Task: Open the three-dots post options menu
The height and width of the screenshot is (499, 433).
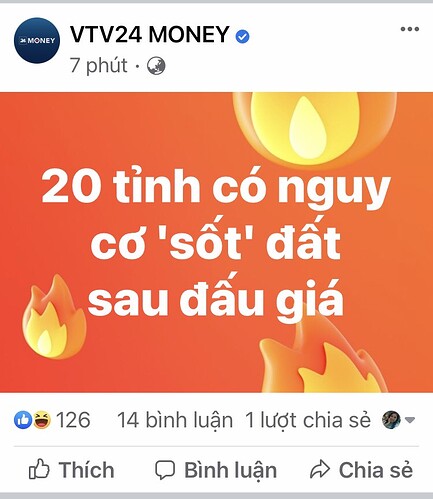Action: pyautogui.click(x=410, y=29)
